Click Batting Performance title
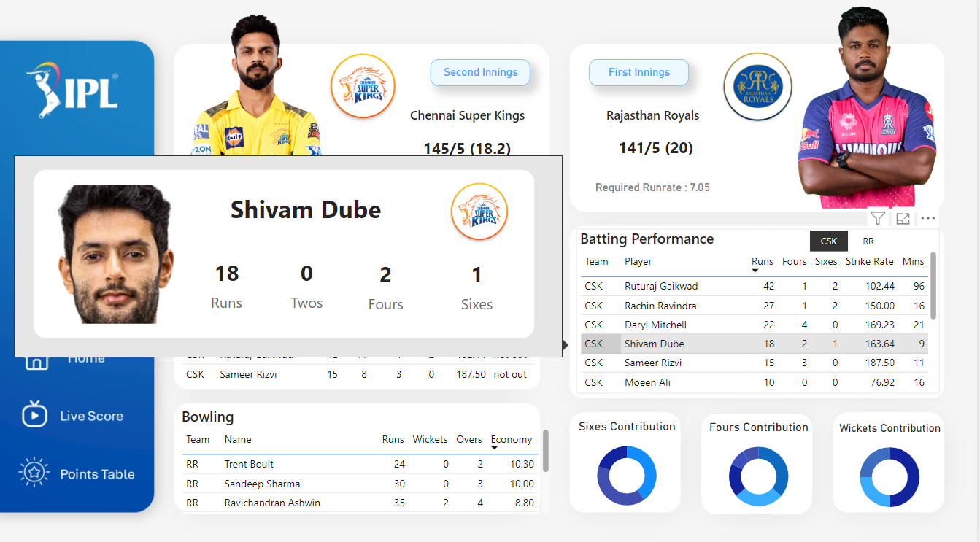Screen dimensions: 980x542 pyautogui.click(x=647, y=239)
